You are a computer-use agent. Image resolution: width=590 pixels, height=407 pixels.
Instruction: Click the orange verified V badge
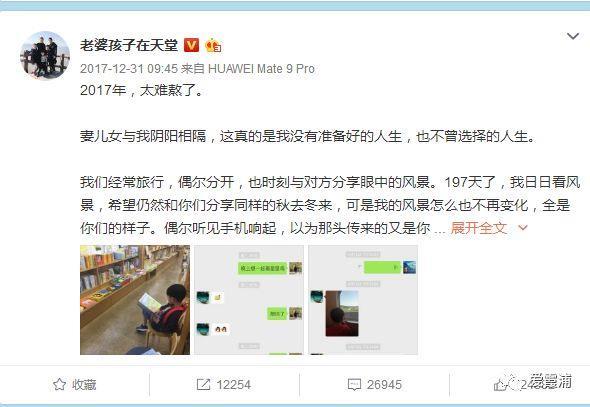click(x=191, y=46)
